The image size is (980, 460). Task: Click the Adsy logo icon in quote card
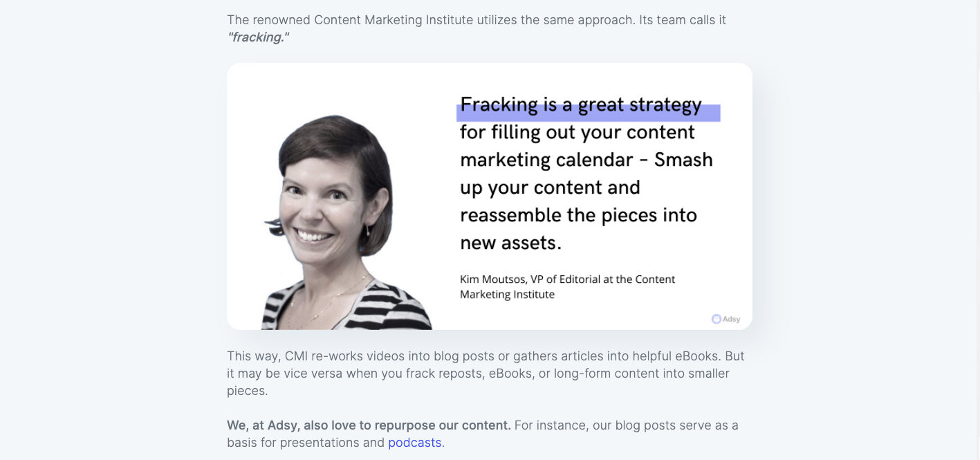pyautogui.click(x=716, y=319)
